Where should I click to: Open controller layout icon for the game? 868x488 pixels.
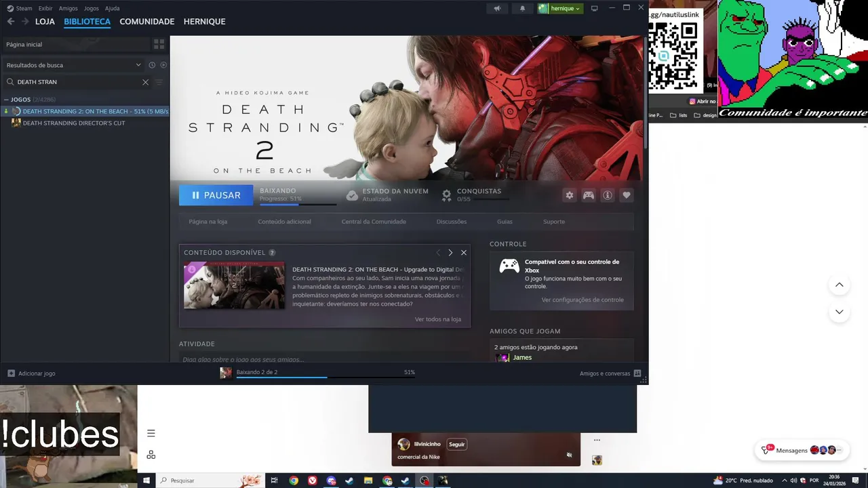(589, 195)
